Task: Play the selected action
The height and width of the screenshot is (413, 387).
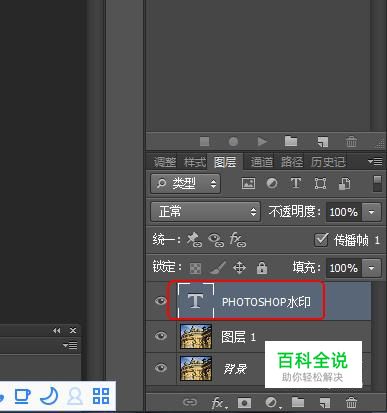Action: 262,142
